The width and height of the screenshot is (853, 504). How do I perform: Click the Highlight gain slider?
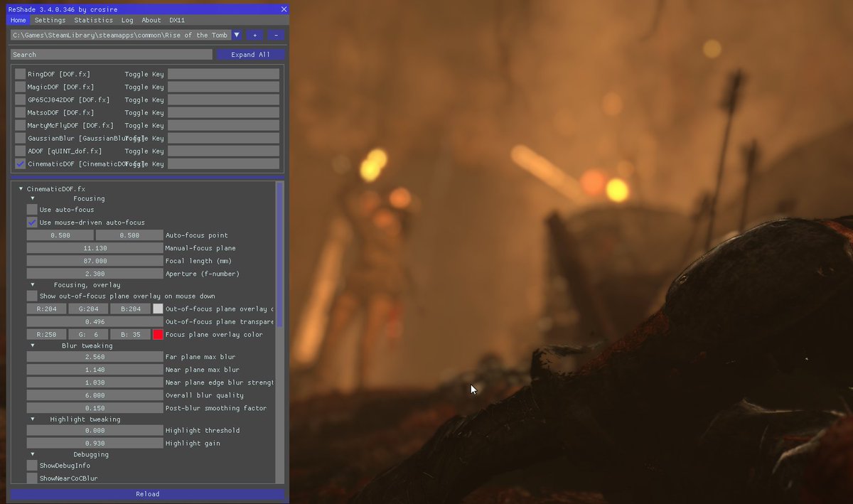[95, 443]
